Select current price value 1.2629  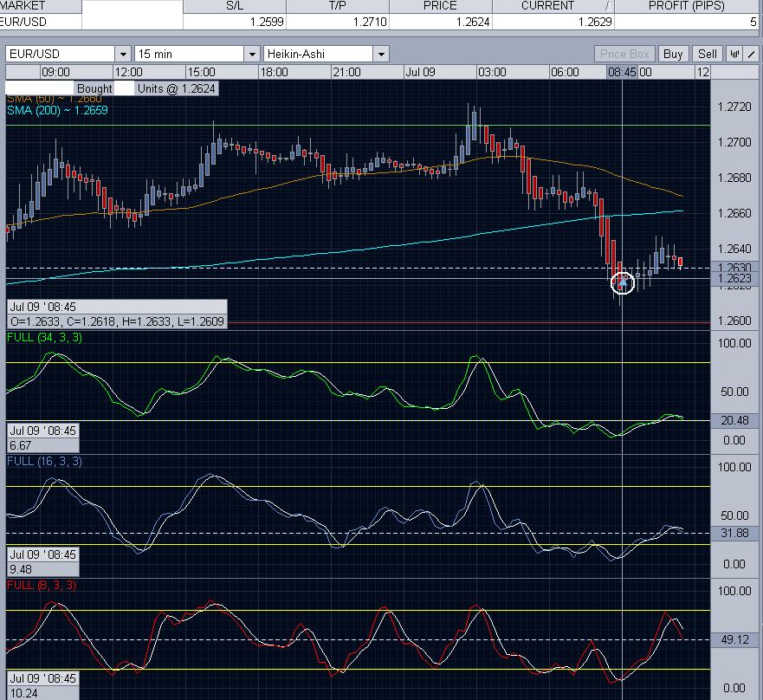pyautogui.click(x=553, y=22)
